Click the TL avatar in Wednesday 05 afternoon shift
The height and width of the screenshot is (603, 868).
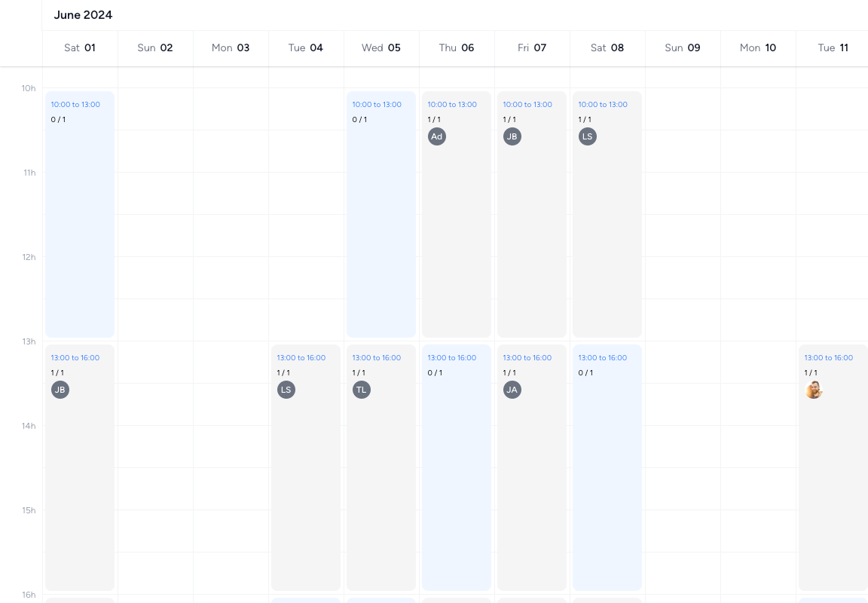(362, 390)
